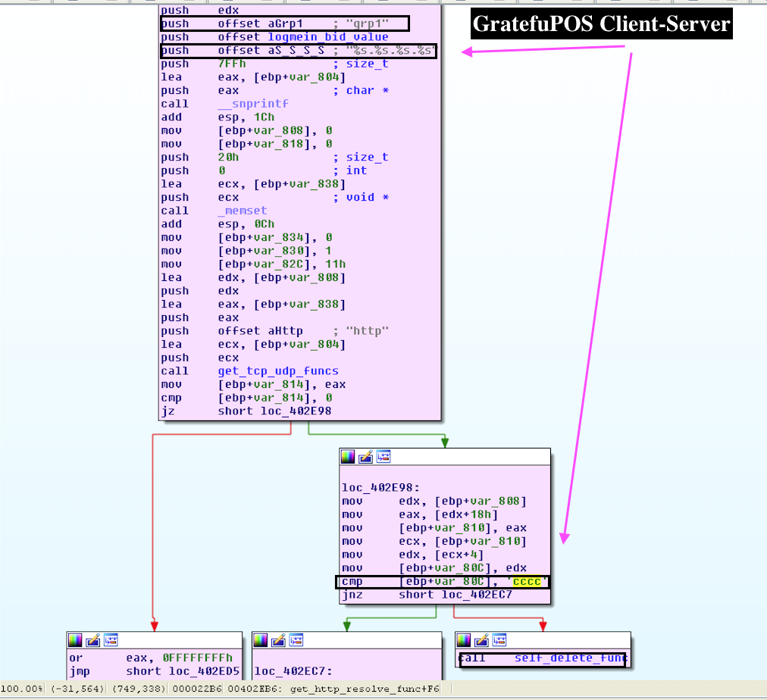Open color picker on the 'or eax' block
The image size is (767, 700).
click(75, 640)
